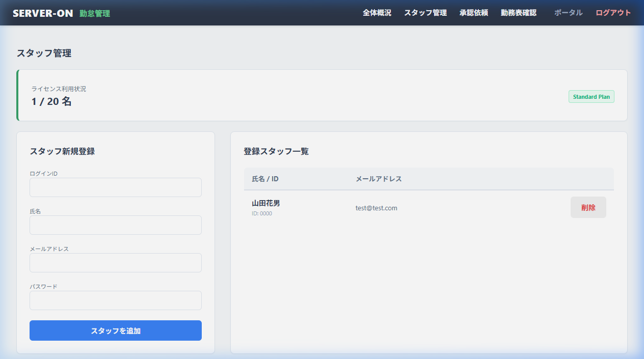This screenshot has width=644, height=359.
Task: Click the 勤怠管理 label beside the logo
Action: 95,13
